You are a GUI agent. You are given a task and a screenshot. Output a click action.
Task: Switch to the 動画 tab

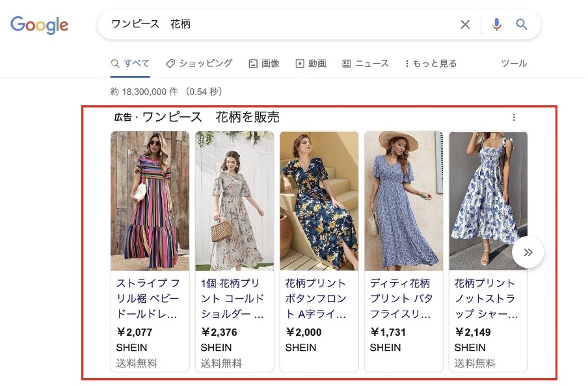pos(311,63)
